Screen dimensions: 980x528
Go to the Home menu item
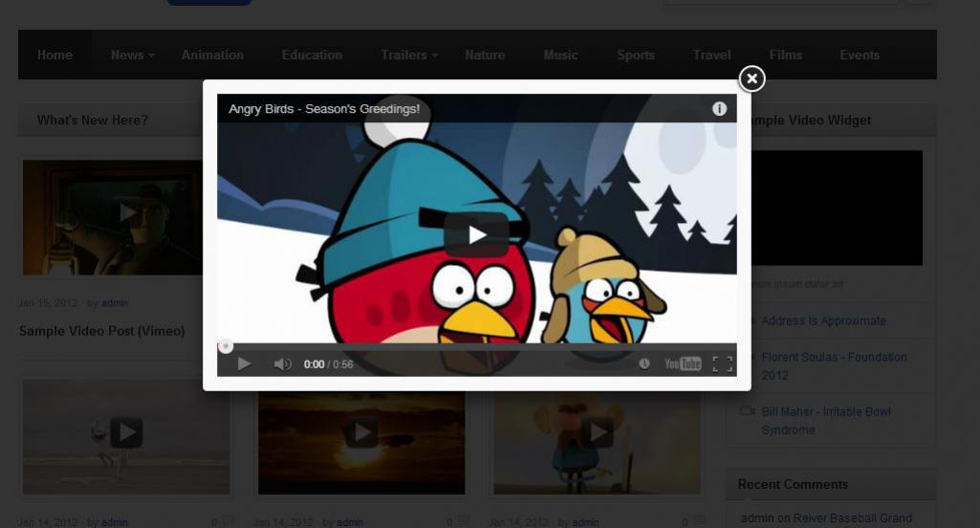[54, 55]
